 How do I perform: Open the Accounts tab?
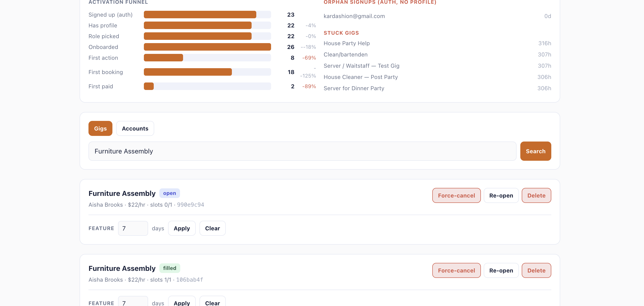tap(135, 128)
